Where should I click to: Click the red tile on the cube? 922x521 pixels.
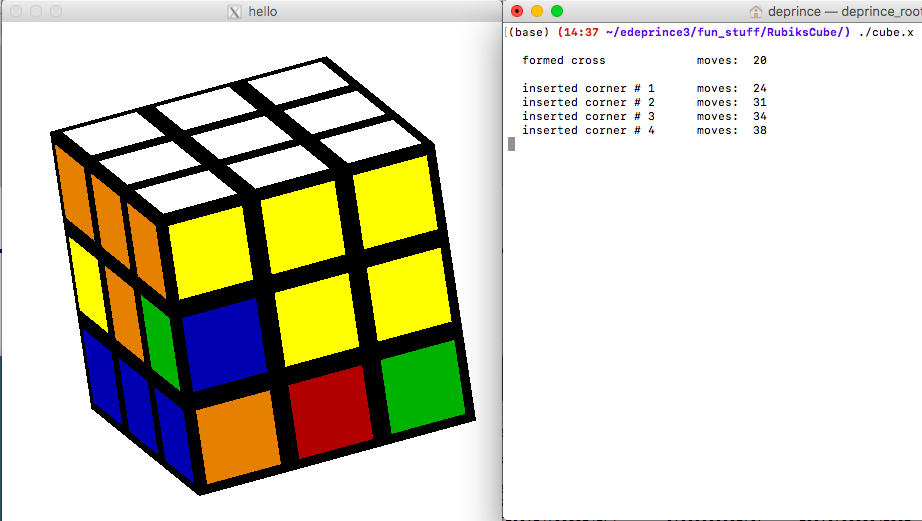(x=331, y=403)
